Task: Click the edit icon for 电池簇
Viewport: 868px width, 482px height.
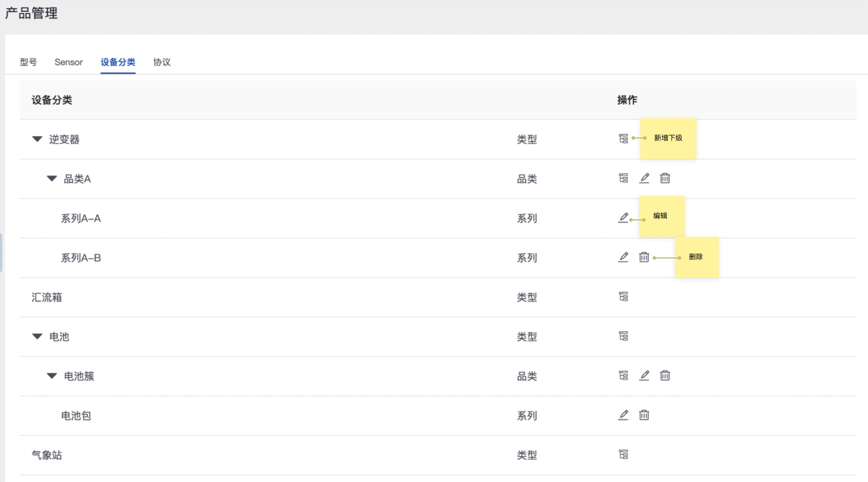Action: pyautogui.click(x=644, y=376)
